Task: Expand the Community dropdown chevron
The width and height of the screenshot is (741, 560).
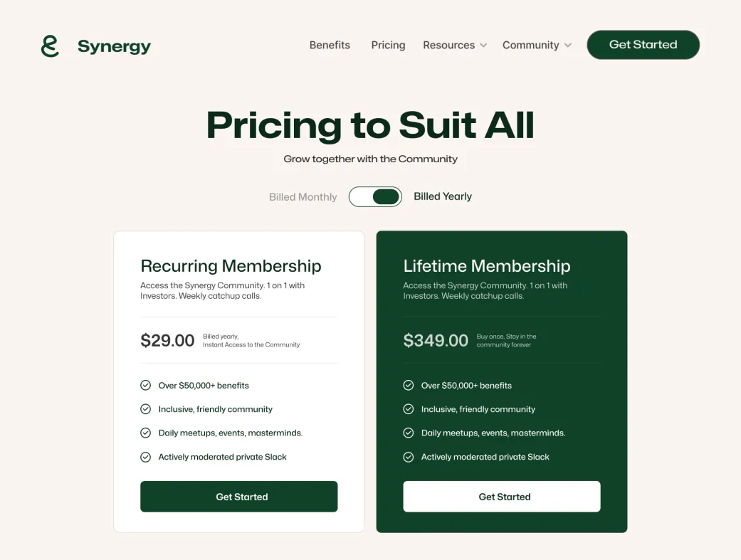Action: [568, 46]
